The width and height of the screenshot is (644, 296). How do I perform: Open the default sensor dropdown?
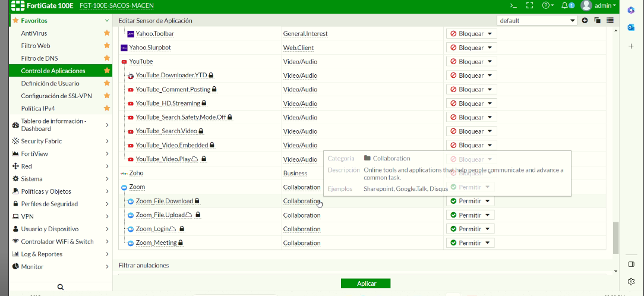[537, 20]
